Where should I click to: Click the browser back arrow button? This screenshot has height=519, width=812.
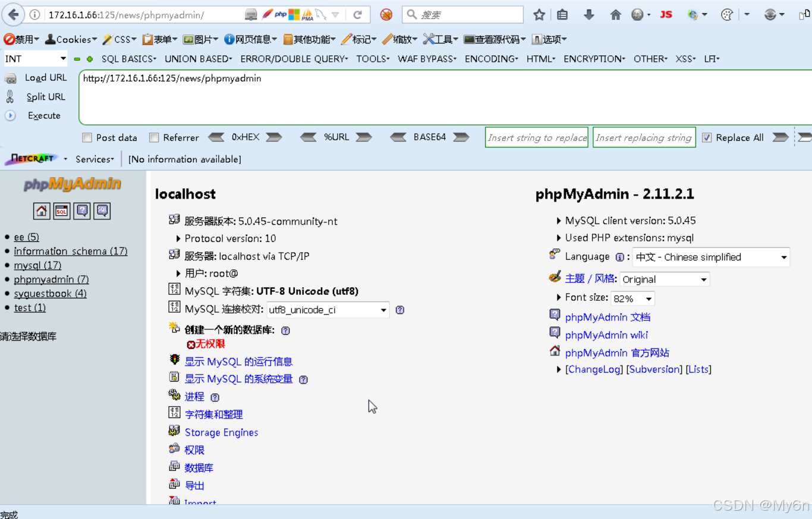click(13, 14)
